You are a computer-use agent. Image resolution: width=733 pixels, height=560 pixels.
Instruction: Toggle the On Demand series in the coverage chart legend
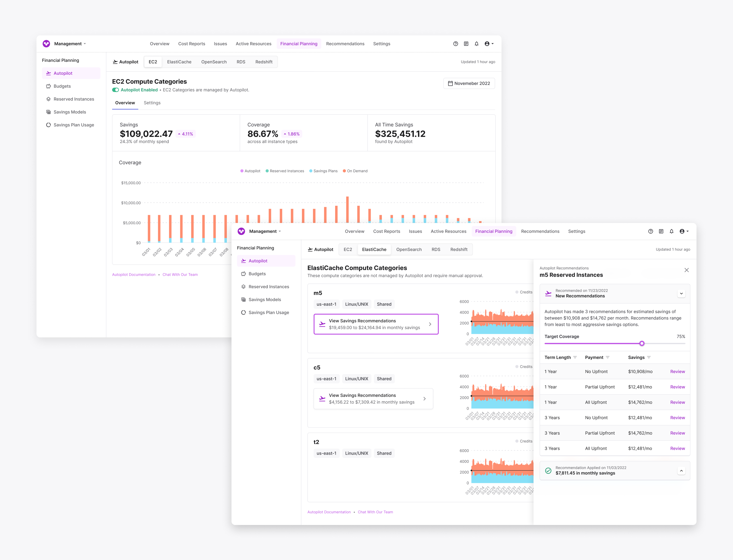[x=355, y=171]
